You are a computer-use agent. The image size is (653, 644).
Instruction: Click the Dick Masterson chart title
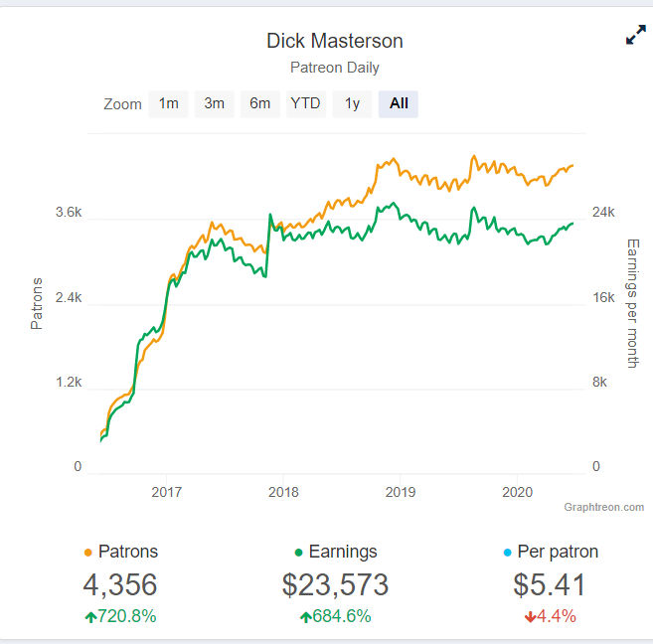coord(335,41)
